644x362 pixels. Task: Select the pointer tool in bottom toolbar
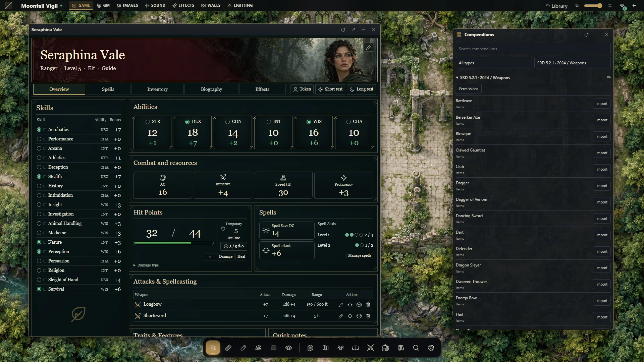(213, 348)
